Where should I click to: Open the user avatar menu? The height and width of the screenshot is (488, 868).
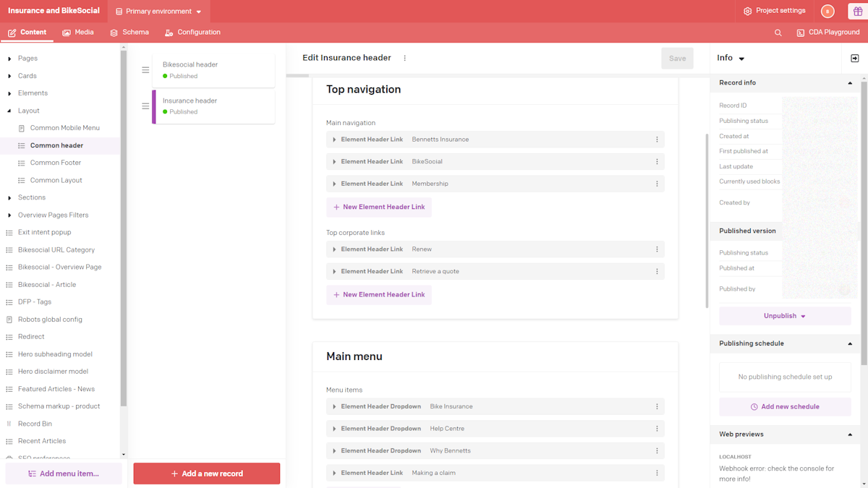click(x=827, y=11)
